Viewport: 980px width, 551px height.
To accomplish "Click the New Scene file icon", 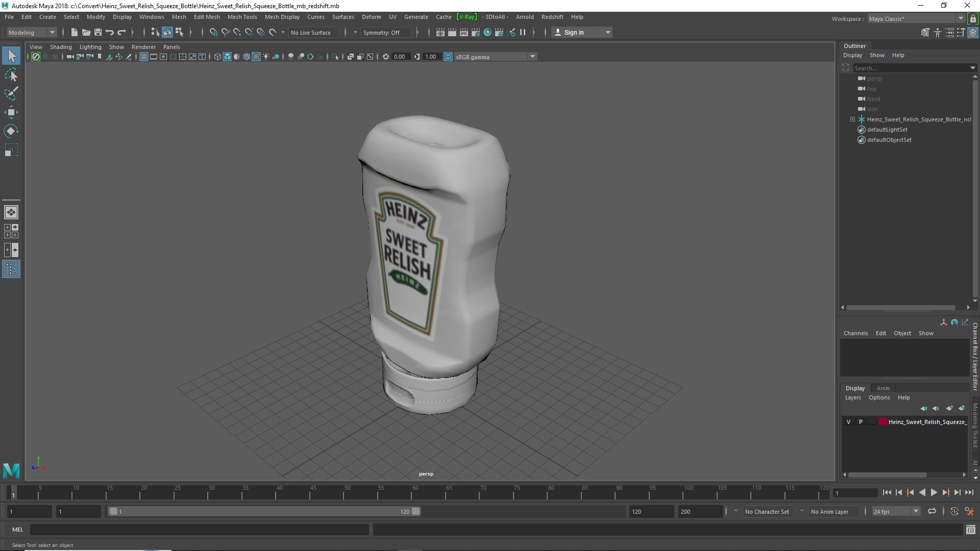I will click(75, 32).
